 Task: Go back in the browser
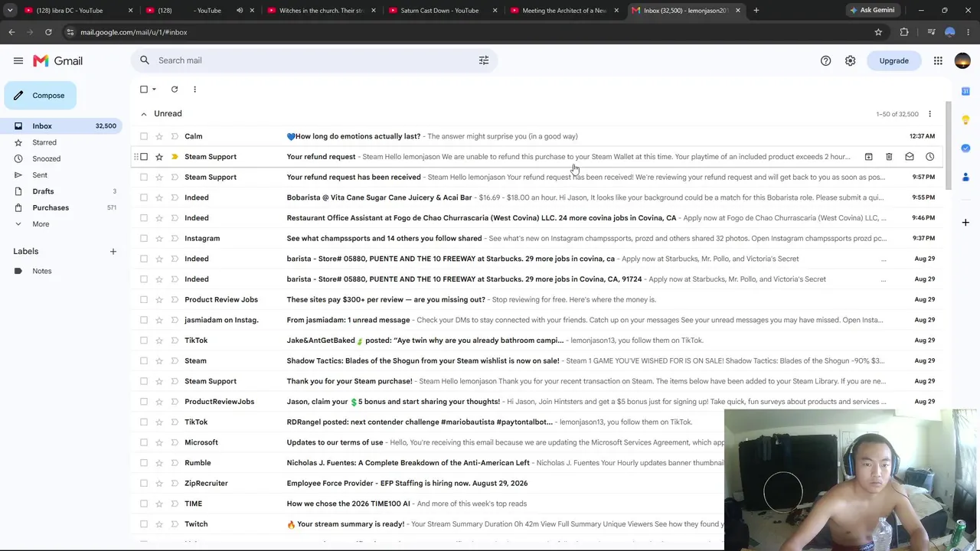tap(11, 32)
